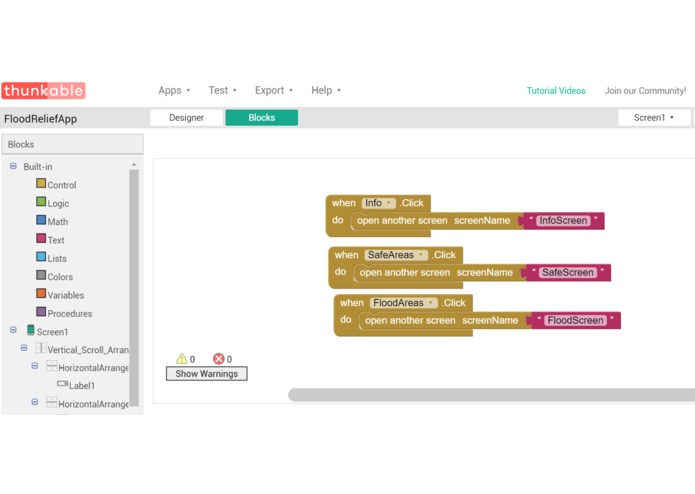
Task: Collapse the Built-in tree section
Action: click(13, 166)
